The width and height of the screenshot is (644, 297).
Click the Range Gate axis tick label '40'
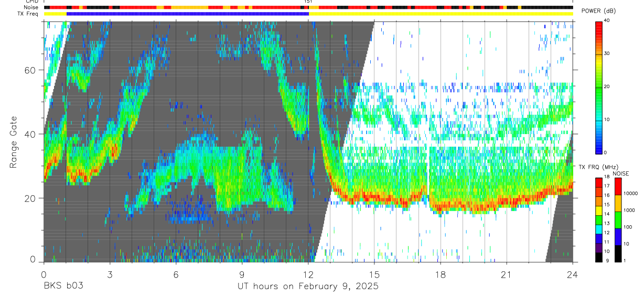[x=30, y=134]
